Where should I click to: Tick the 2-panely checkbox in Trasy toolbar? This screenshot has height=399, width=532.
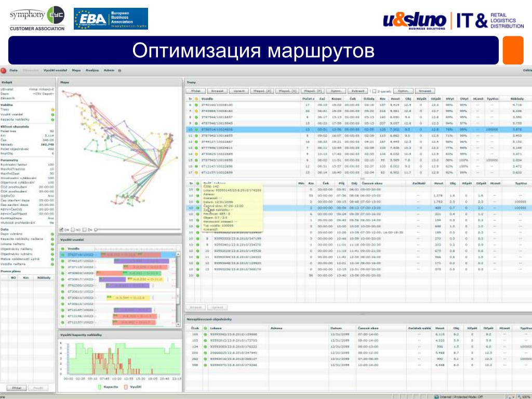[x=374, y=91]
